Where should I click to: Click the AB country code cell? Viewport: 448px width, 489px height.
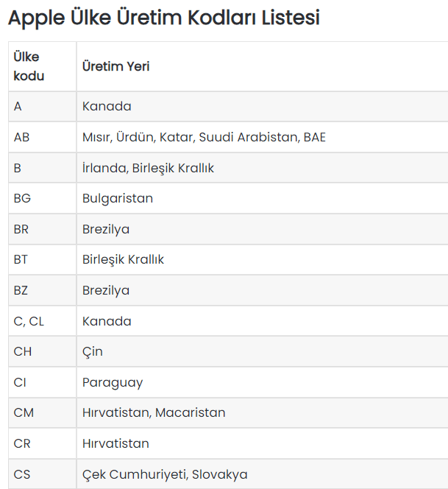pyautogui.click(x=43, y=137)
